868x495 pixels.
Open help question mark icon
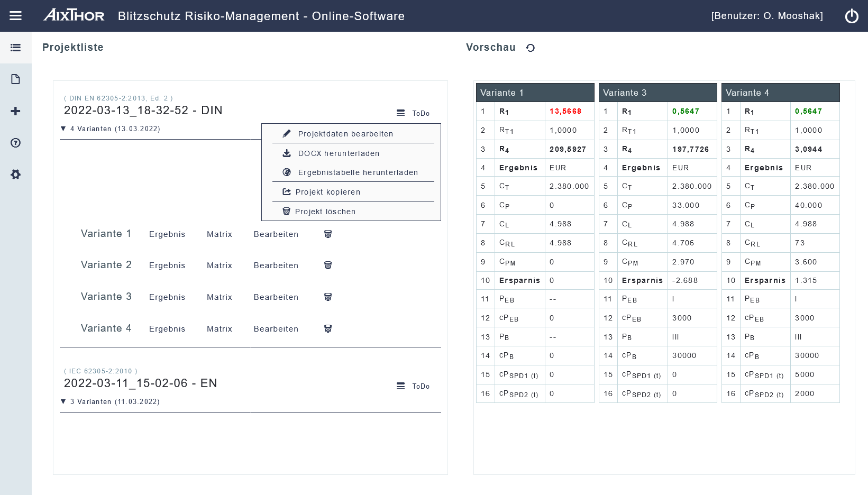point(15,143)
